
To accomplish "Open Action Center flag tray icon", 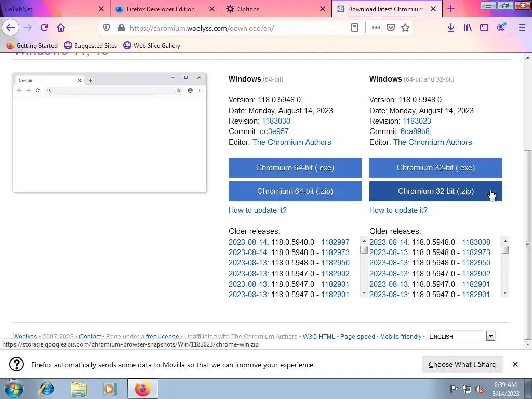I will (x=454, y=389).
